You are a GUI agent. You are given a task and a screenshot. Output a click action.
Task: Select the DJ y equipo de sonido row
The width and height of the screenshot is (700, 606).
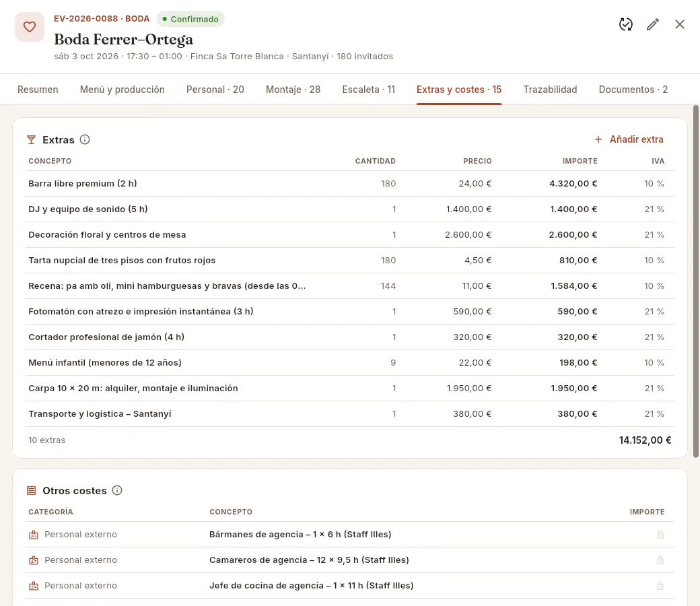(350, 209)
